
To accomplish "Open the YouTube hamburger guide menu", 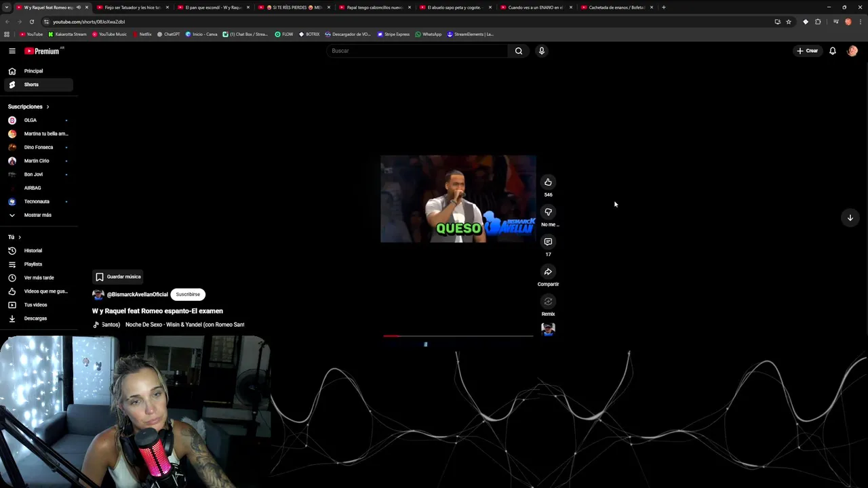I will (x=12, y=51).
